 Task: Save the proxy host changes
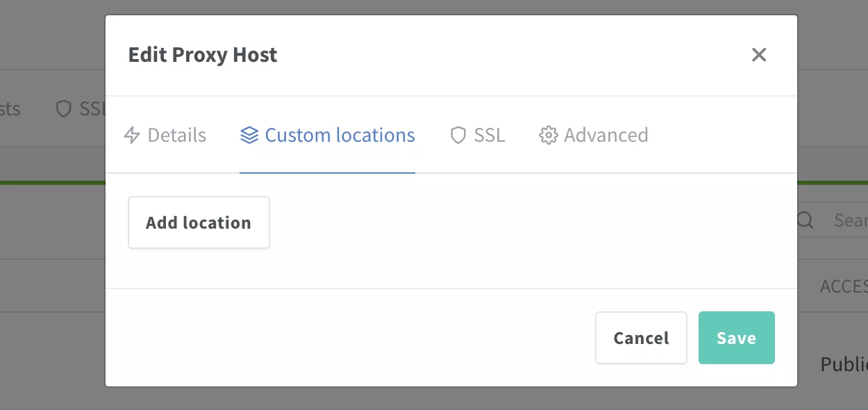click(x=737, y=338)
